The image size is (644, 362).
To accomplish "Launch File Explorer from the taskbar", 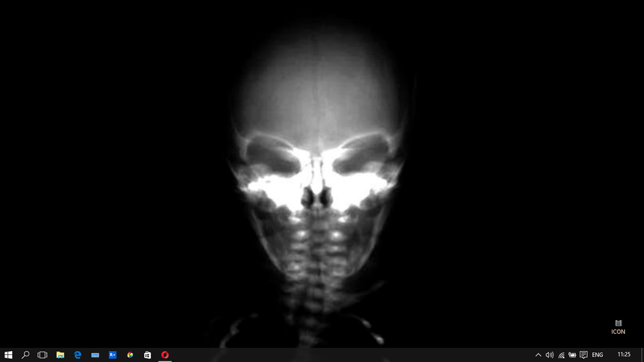I will [x=61, y=355].
